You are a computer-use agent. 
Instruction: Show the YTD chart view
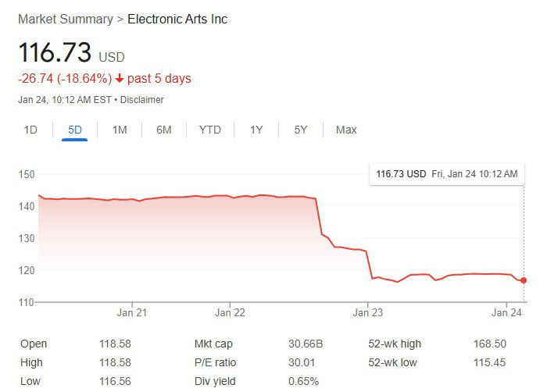pos(210,130)
